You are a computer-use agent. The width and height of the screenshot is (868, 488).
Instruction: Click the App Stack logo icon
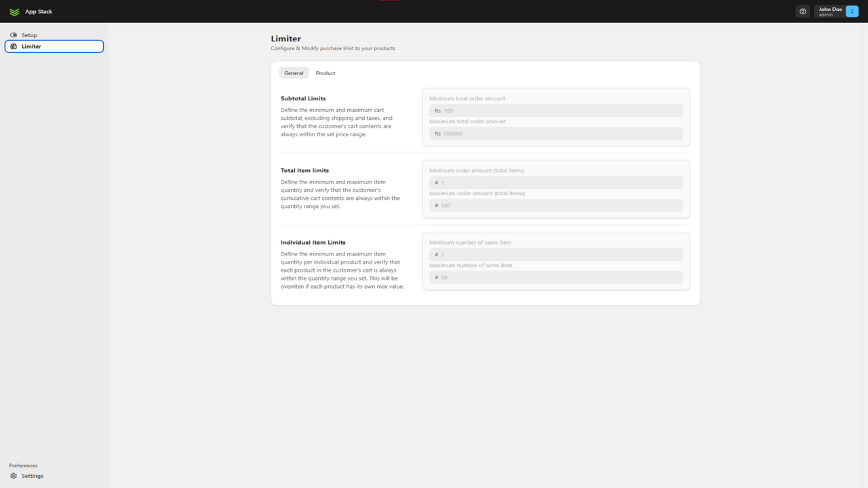(x=14, y=12)
